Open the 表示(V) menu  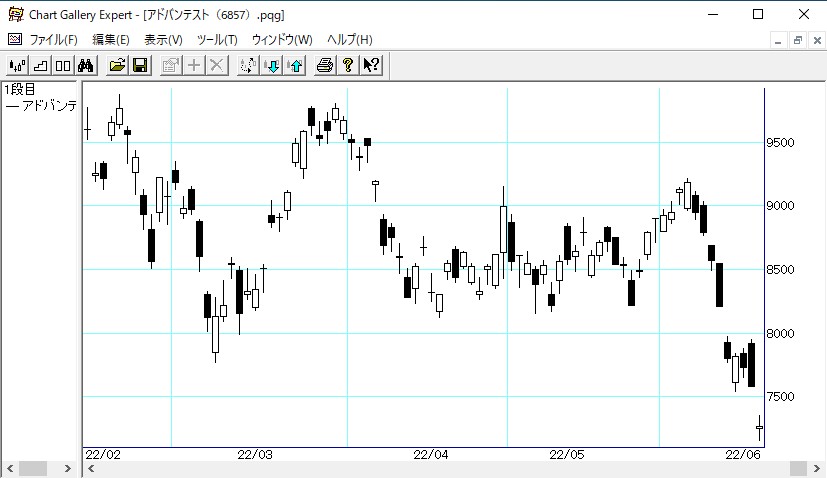(x=163, y=39)
